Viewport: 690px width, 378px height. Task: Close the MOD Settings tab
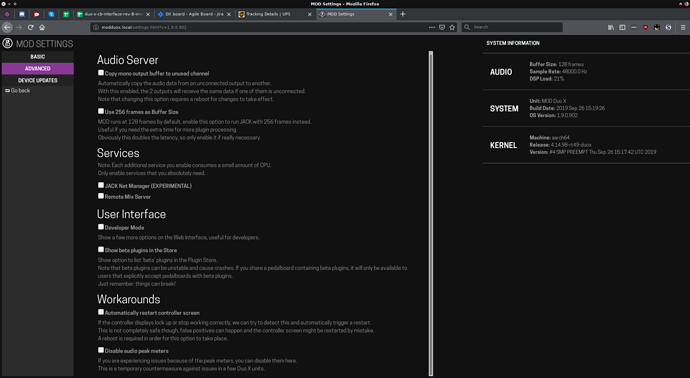tap(390, 14)
